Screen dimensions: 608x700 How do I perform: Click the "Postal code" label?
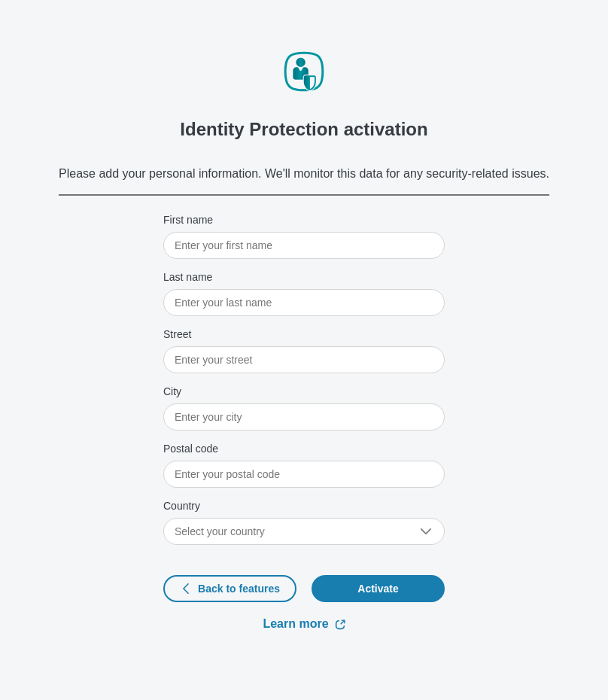click(x=190, y=449)
